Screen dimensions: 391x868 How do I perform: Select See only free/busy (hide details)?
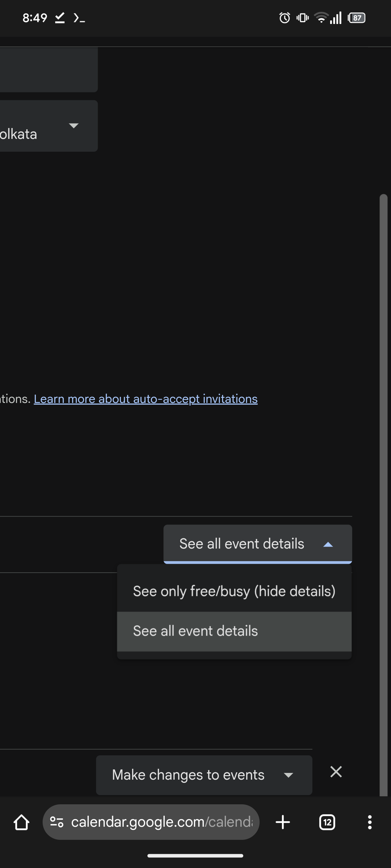click(x=234, y=591)
